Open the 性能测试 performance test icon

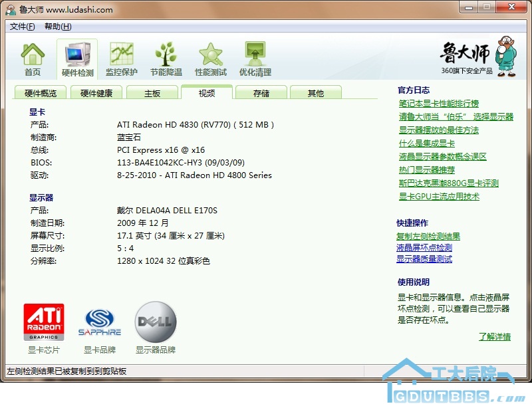(210, 59)
